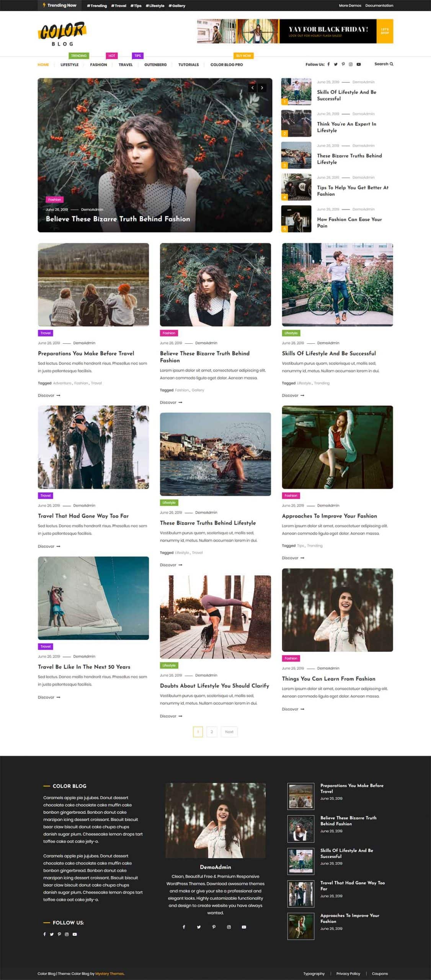Open the Color Blog Pro menu item

point(227,65)
